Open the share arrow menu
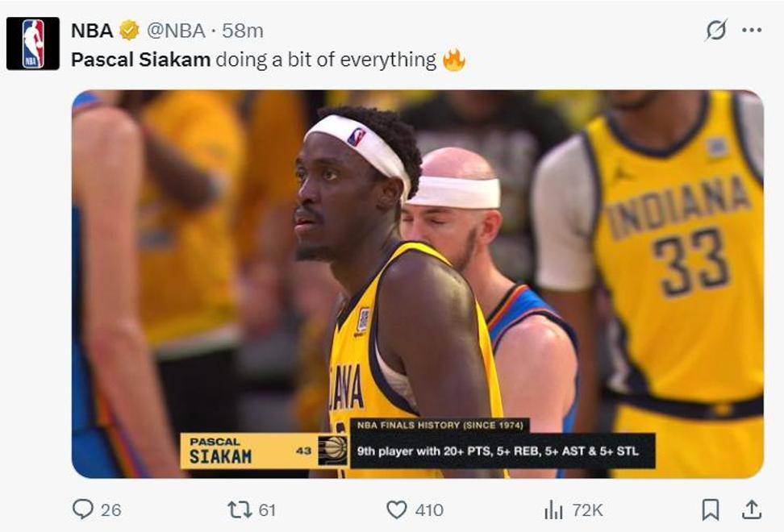The width and height of the screenshot is (784, 532). (752, 509)
